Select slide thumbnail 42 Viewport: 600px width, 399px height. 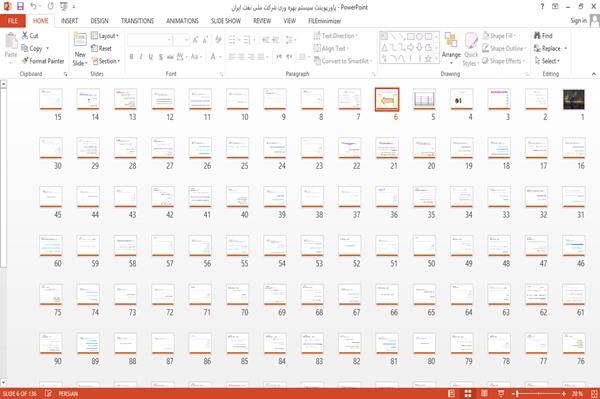163,197
